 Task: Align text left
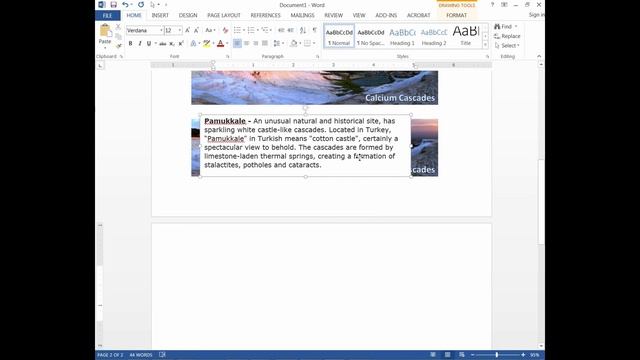pyautogui.click(x=237, y=43)
